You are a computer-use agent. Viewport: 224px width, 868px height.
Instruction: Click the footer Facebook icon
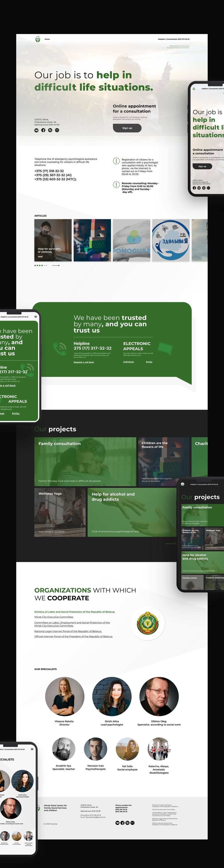pyautogui.click(x=122, y=823)
